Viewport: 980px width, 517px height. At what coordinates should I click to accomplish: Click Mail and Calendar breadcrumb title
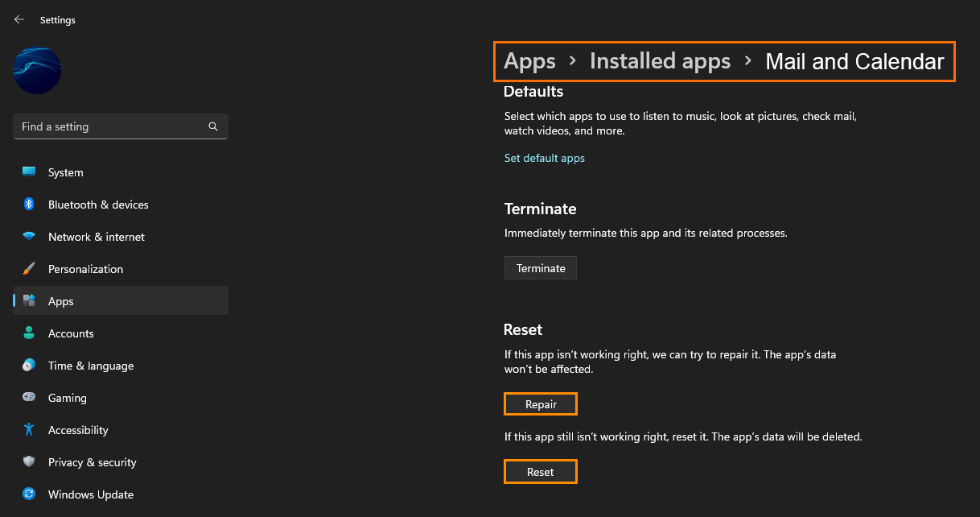tap(854, 61)
